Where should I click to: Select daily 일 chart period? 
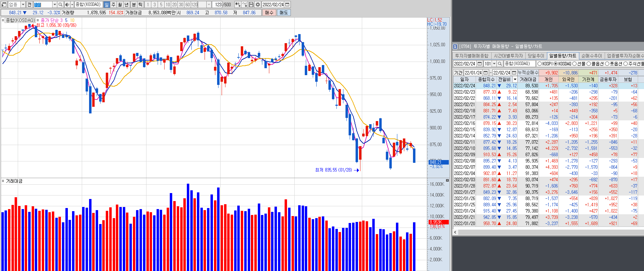106,5
